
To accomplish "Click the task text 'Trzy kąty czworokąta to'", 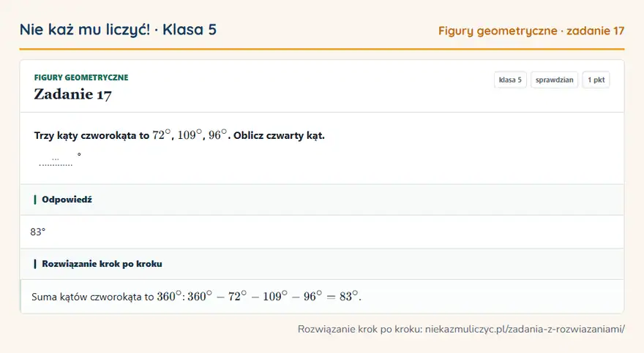I will pyautogui.click(x=91, y=136).
